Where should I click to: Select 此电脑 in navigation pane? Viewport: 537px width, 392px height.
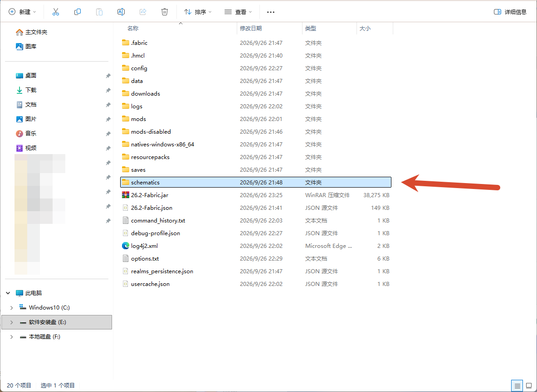coord(29,293)
